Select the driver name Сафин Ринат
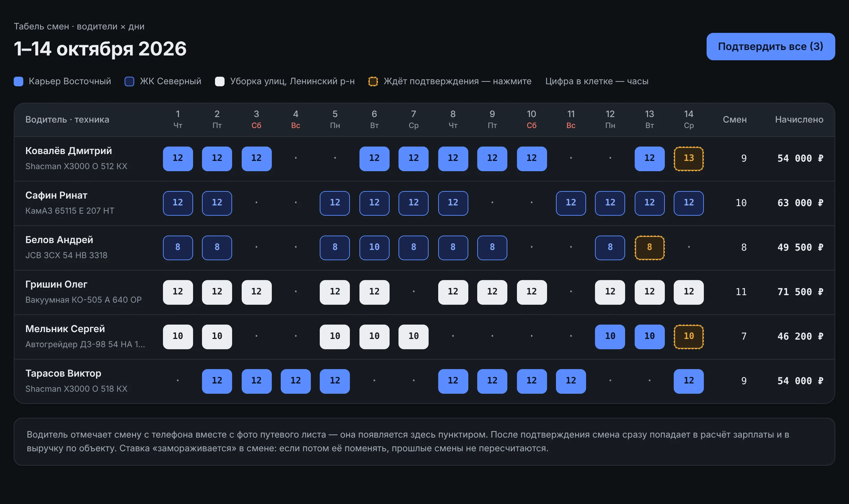849x504 pixels. tap(56, 195)
